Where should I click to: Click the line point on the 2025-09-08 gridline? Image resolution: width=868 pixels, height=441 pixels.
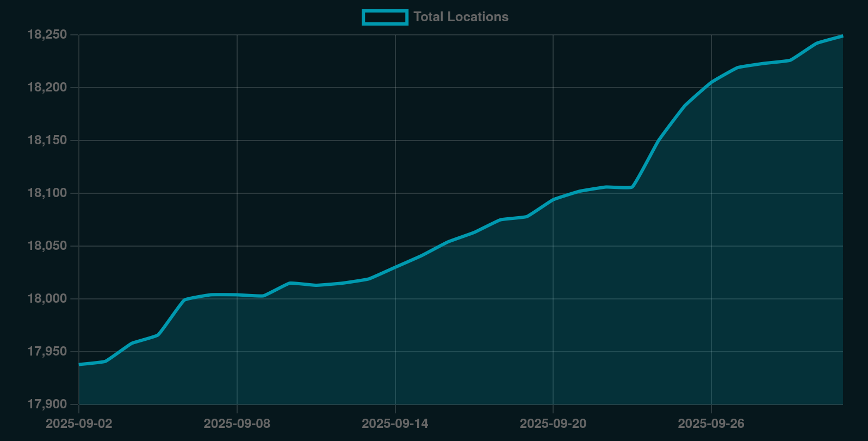click(237, 295)
